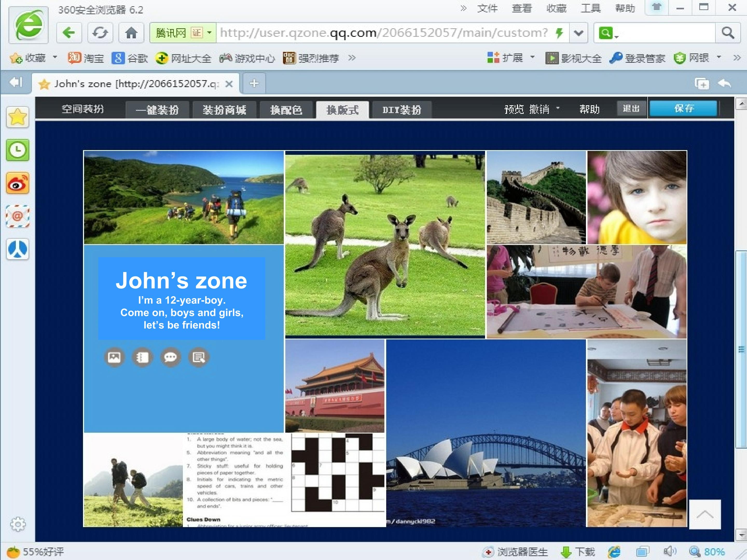The height and width of the screenshot is (560, 747).
Task: Click the browser back arrow button
Action: click(x=69, y=33)
